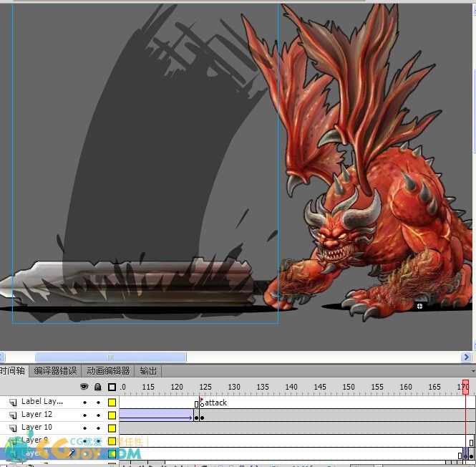Screen dimensions: 476x467
Task: Select the Layer 10 row
Action: click(59, 428)
